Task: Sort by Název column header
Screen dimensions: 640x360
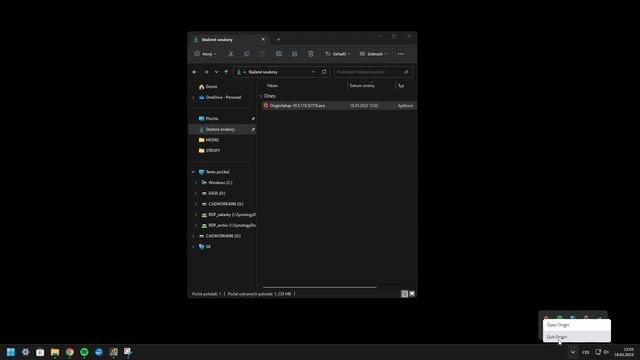Action: (x=272, y=86)
